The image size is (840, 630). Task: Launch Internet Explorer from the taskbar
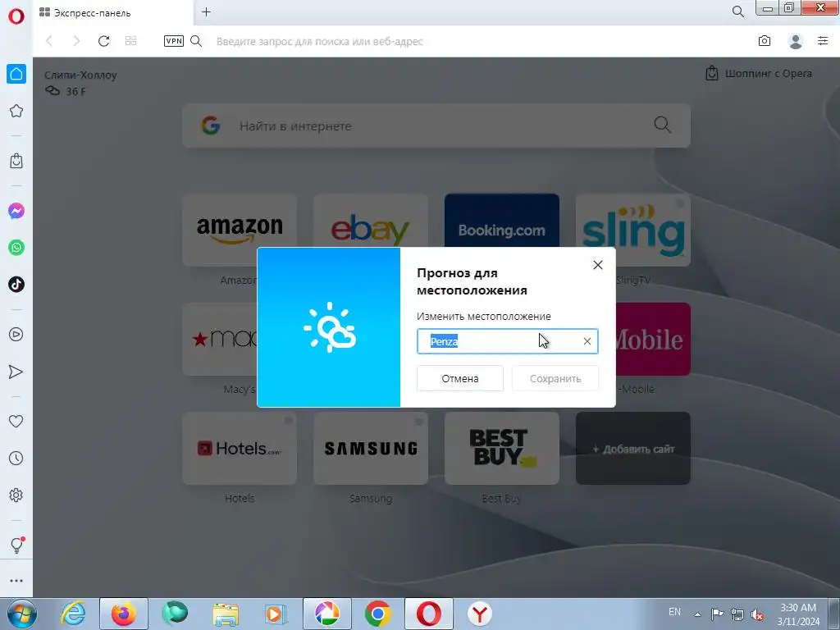pyautogui.click(x=73, y=614)
